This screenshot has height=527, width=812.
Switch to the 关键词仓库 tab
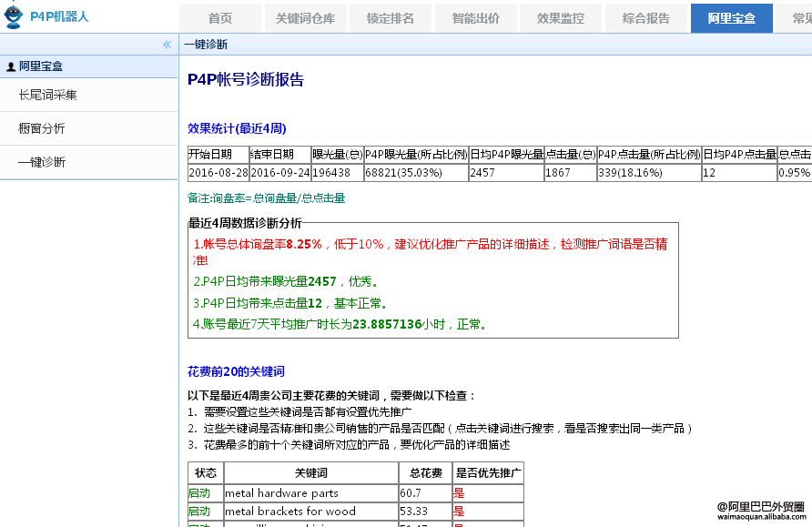coord(304,18)
